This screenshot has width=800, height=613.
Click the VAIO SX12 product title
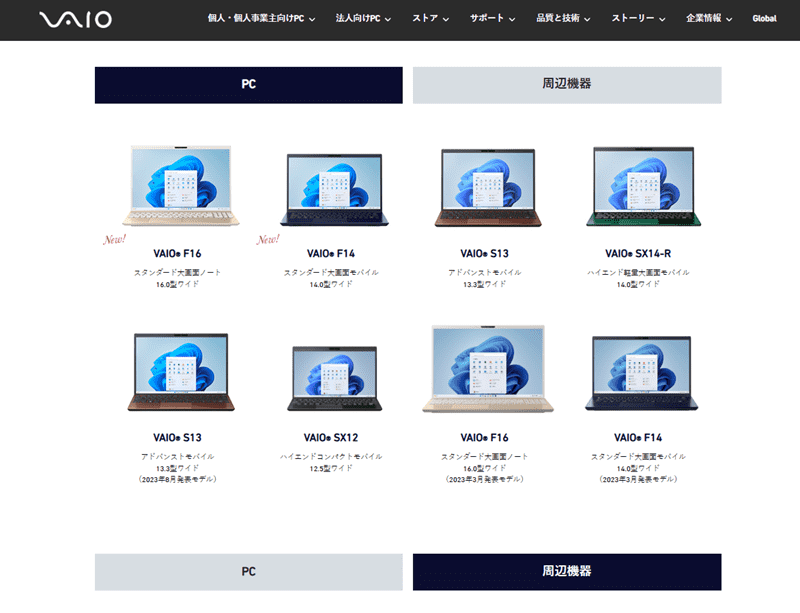tap(331, 438)
